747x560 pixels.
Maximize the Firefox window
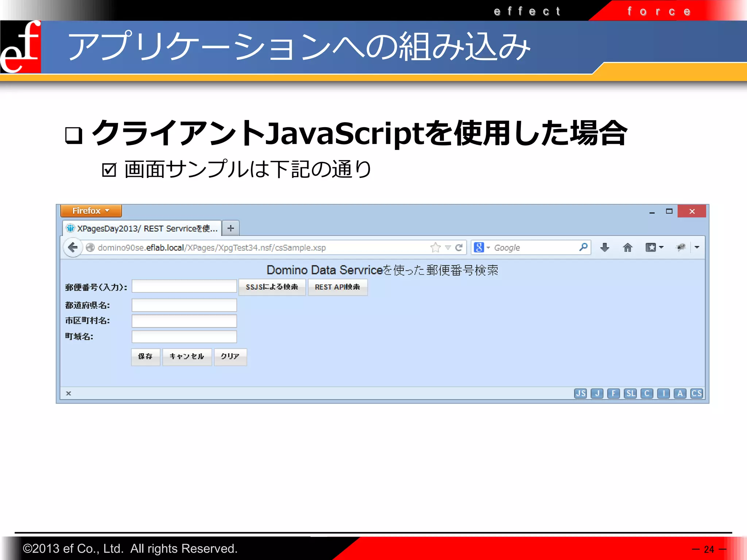[x=669, y=211]
